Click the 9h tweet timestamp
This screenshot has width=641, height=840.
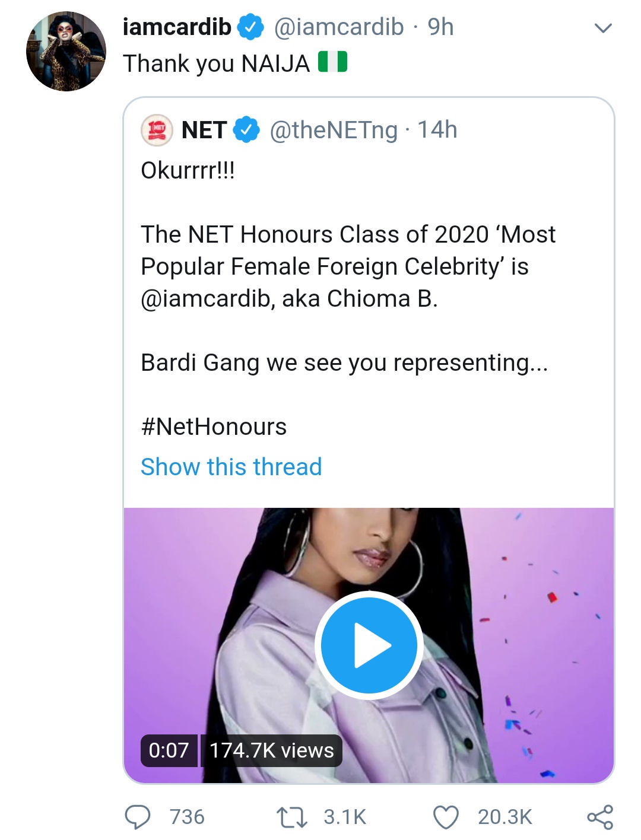click(x=440, y=27)
